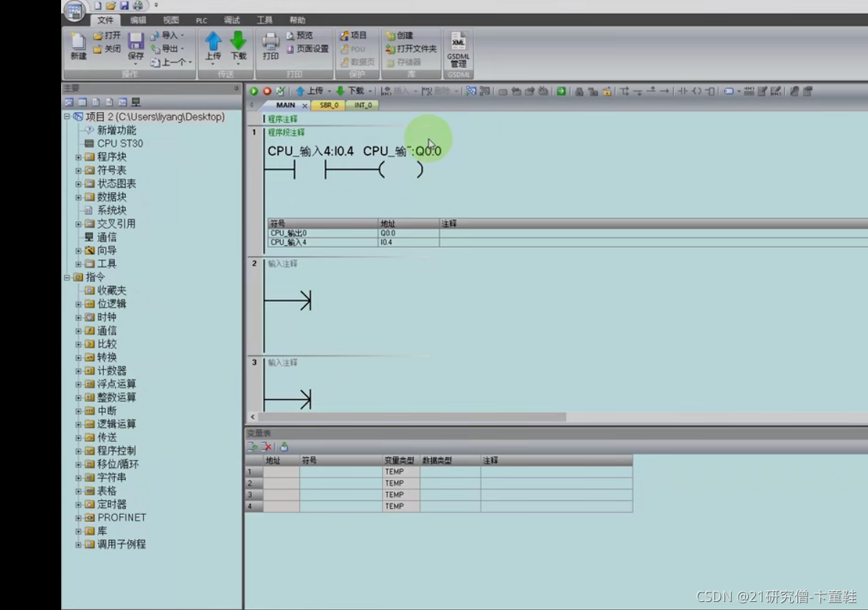
Task: Click the Add row icon in the variable table
Action: click(252, 447)
